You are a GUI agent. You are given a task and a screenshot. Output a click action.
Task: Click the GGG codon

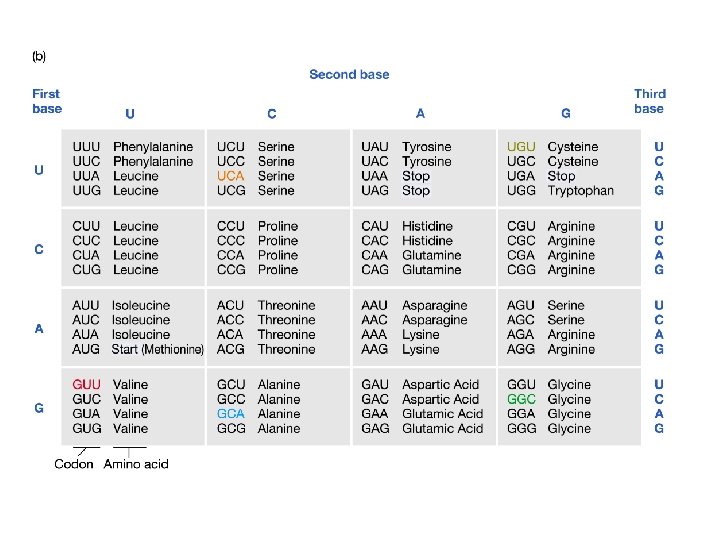pyautogui.click(x=521, y=429)
